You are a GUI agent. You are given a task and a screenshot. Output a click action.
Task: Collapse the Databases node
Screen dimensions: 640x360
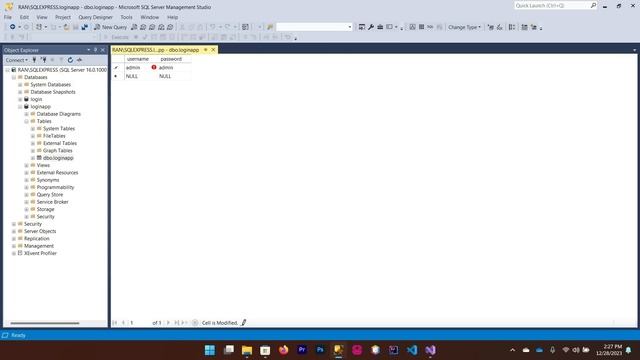14,77
